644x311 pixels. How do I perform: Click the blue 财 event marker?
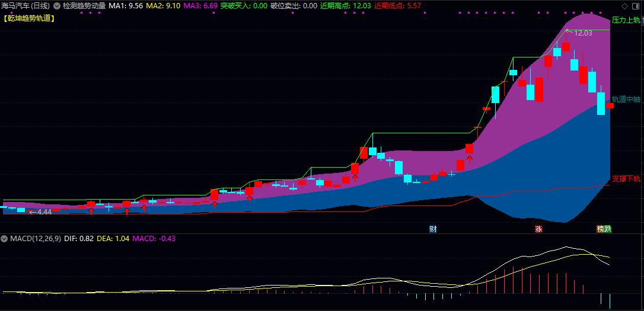coord(433,229)
